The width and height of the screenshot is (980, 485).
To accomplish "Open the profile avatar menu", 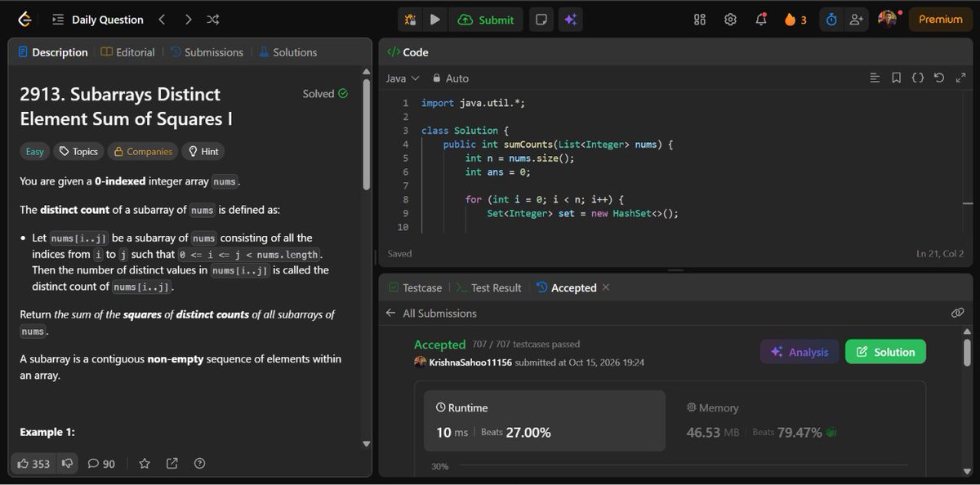I will [887, 19].
